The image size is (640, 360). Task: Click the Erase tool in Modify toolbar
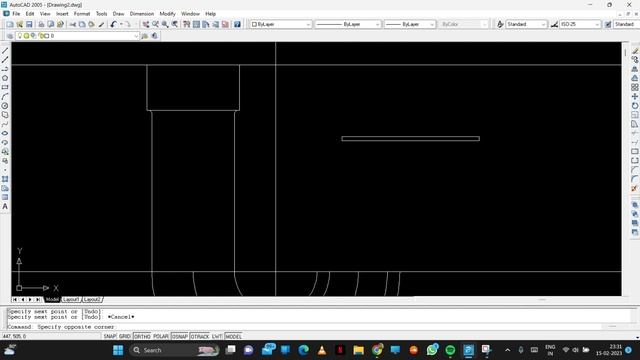point(635,51)
